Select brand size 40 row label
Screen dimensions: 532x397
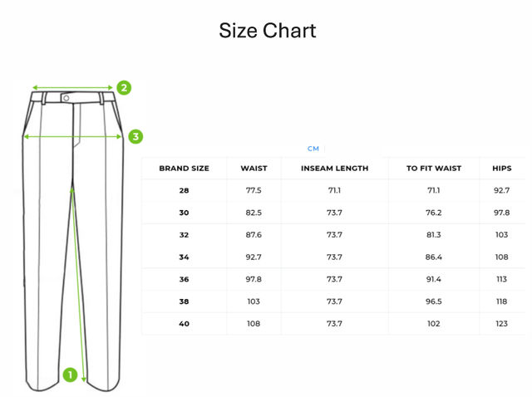point(184,323)
